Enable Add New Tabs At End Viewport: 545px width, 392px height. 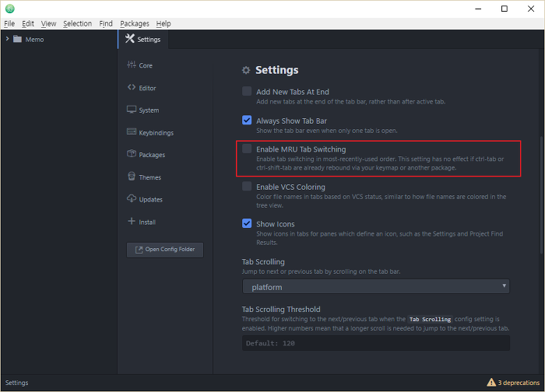(247, 91)
